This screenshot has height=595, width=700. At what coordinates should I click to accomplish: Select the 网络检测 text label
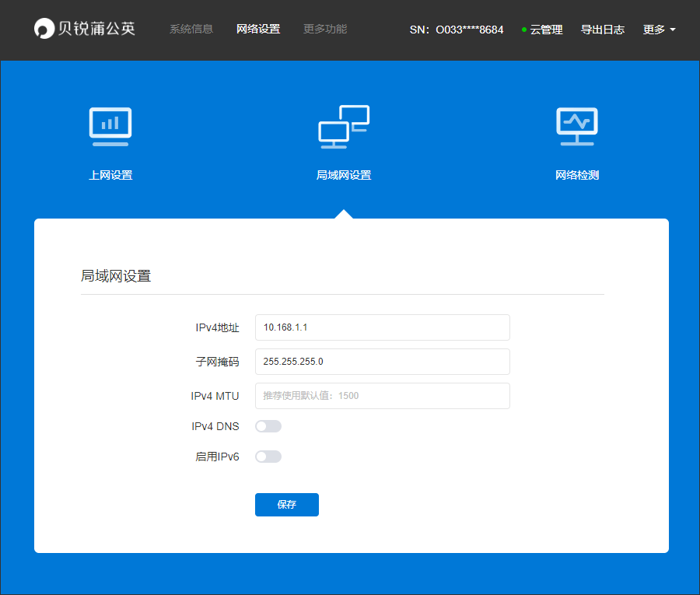click(x=576, y=174)
